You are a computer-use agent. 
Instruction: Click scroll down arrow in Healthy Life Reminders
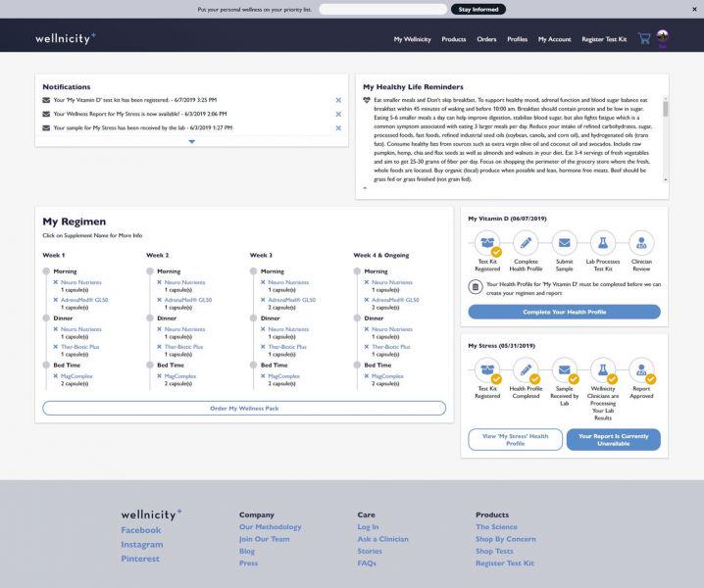point(666,179)
